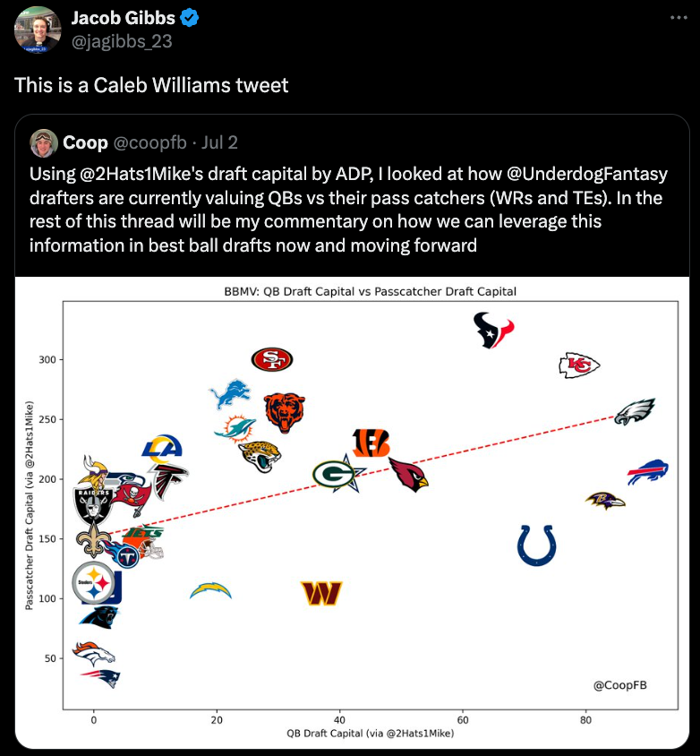700x756 pixels.
Task: Click the @UnderdogFantasy mention
Action: click(x=587, y=174)
